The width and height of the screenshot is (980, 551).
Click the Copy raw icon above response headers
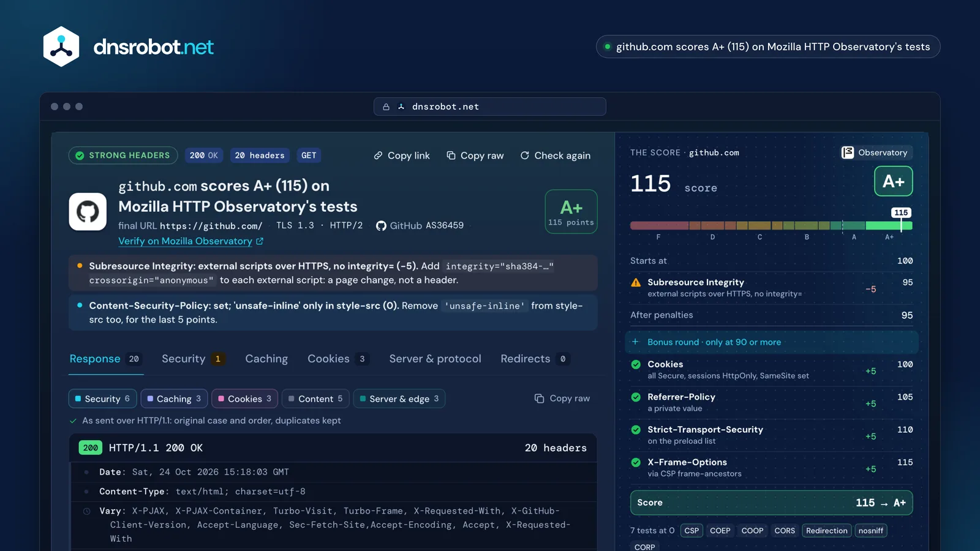tap(539, 399)
